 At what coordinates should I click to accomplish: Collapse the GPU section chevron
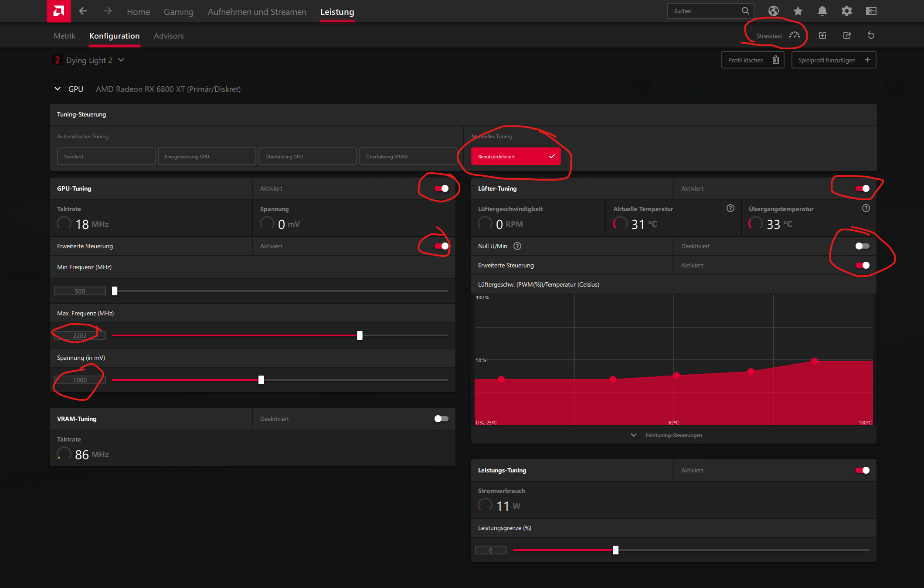coord(58,89)
